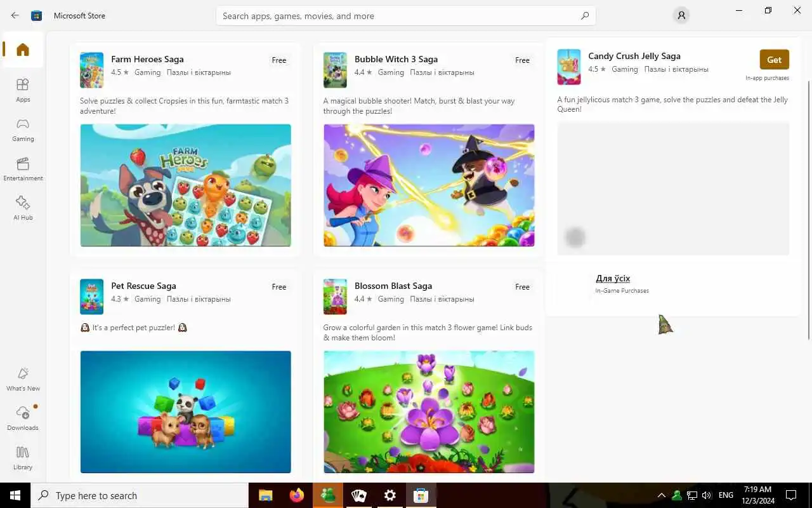Click in the Store search box

[406, 16]
